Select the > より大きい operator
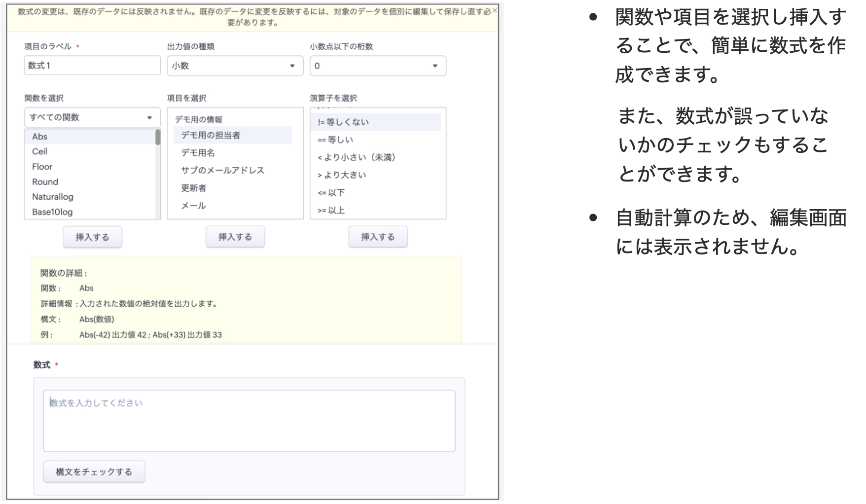 point(376,175)
